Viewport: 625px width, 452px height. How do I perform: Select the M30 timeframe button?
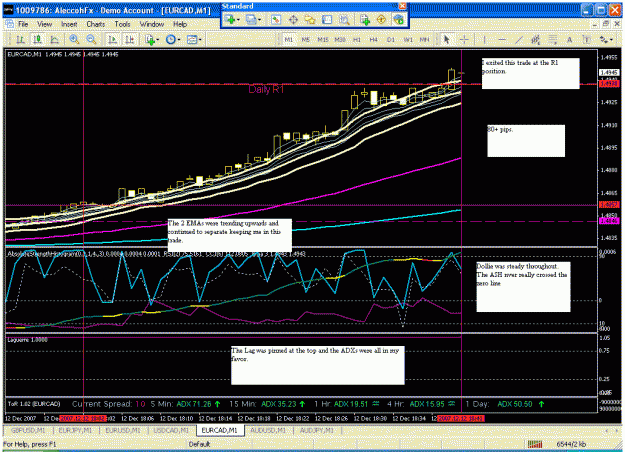click(x=340, y=39)
